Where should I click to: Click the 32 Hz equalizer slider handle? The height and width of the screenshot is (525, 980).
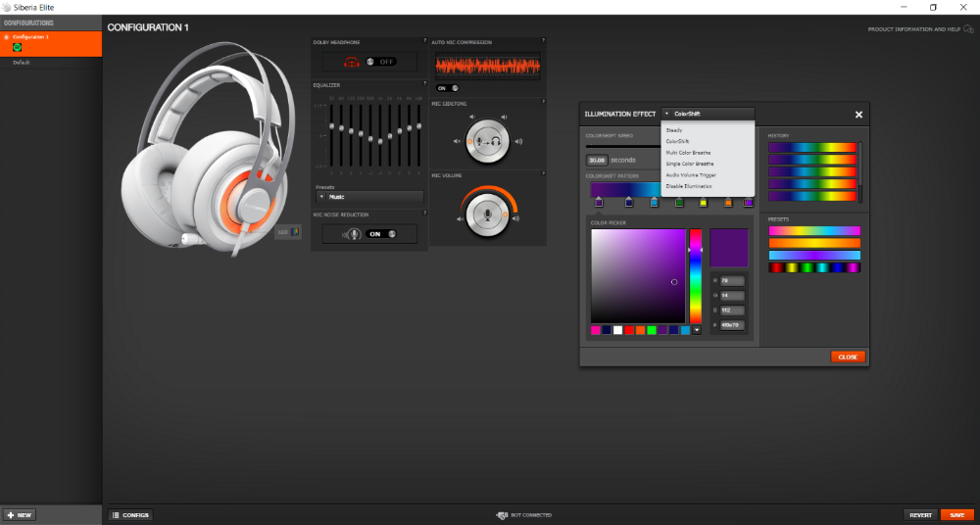pyautogui.click(x=331, y=126)
